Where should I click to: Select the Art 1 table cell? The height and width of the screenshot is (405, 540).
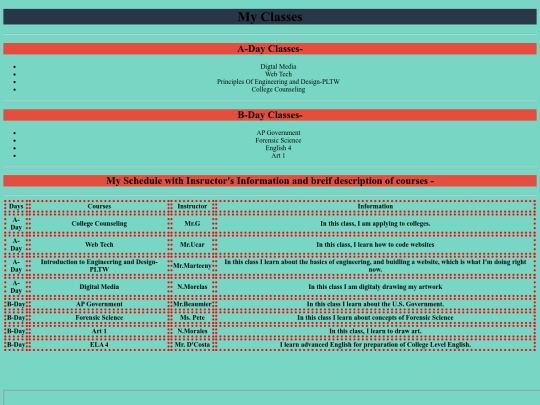coord(99,331)
